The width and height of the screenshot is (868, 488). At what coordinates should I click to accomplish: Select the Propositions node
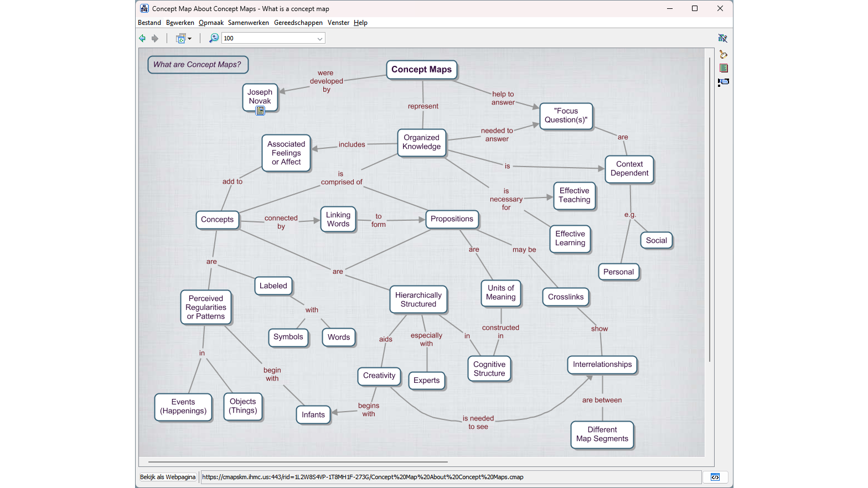click(x=452, y=219)
